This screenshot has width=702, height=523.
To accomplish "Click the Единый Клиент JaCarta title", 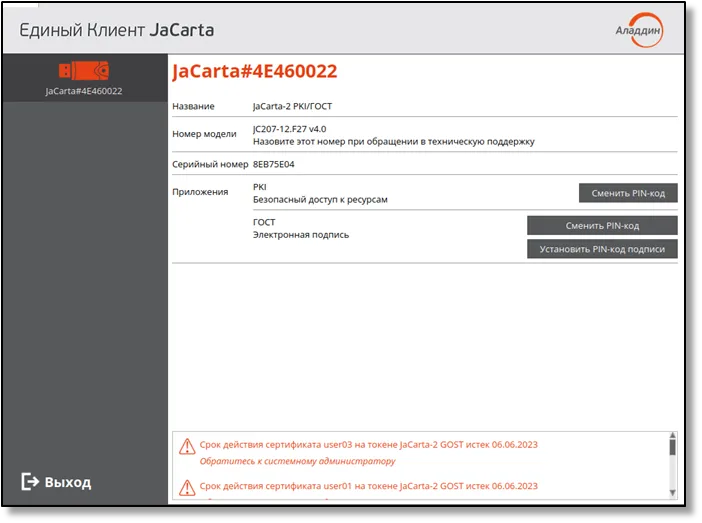I will 116,30.
